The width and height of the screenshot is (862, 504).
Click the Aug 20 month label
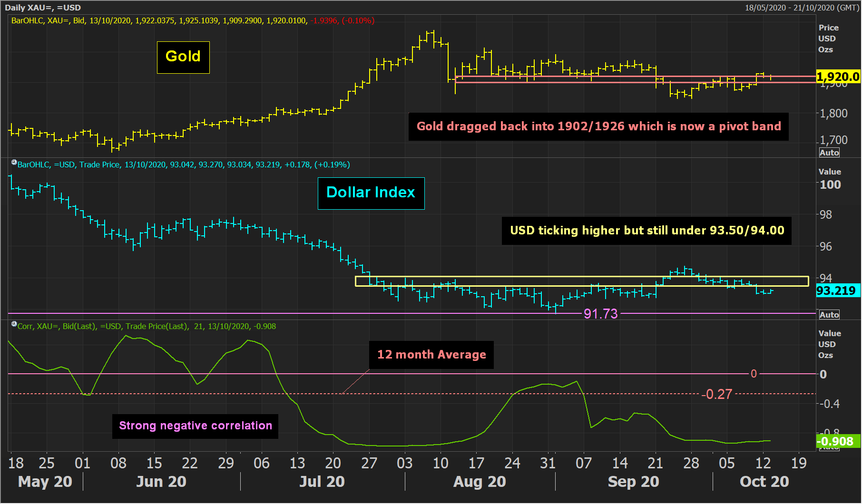pyautogui.click(x=480, y=482)
